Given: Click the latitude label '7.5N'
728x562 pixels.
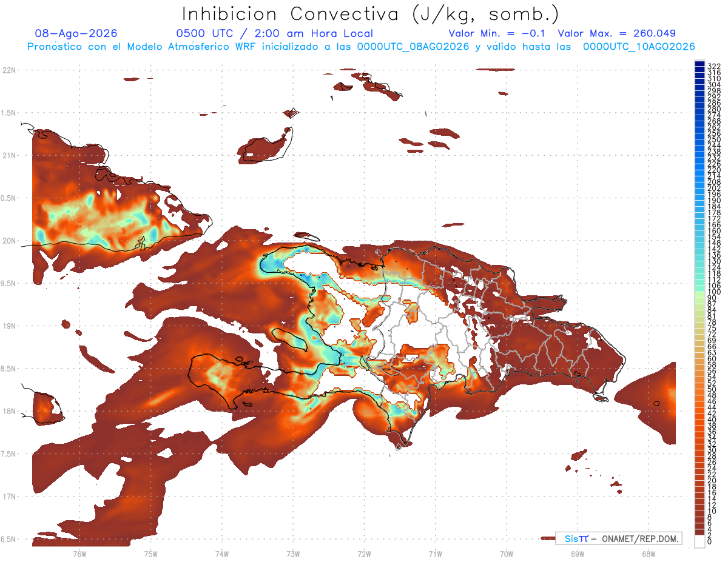Looking at the screenshot, I should (x=9, y=454).
